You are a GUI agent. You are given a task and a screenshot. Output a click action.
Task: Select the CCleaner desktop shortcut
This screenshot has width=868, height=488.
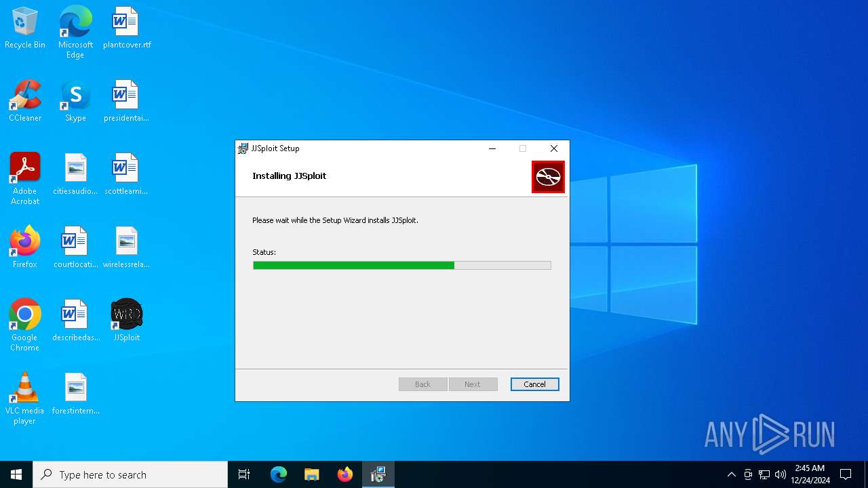click(x=25, y=102)
